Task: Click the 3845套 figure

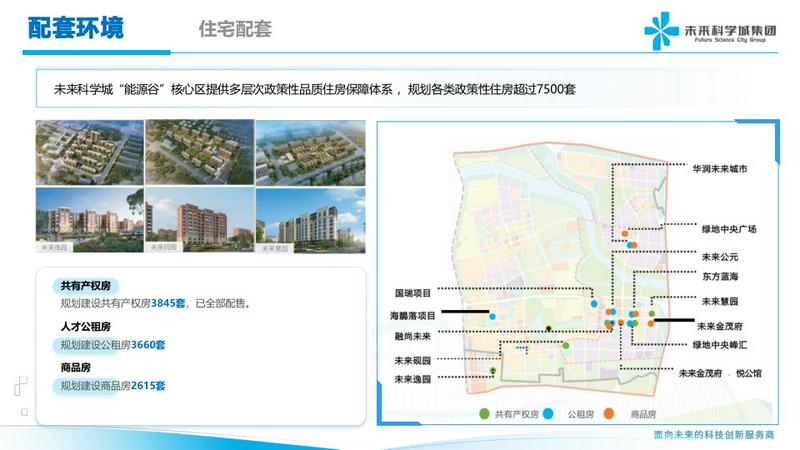Action: coord(168,304)
